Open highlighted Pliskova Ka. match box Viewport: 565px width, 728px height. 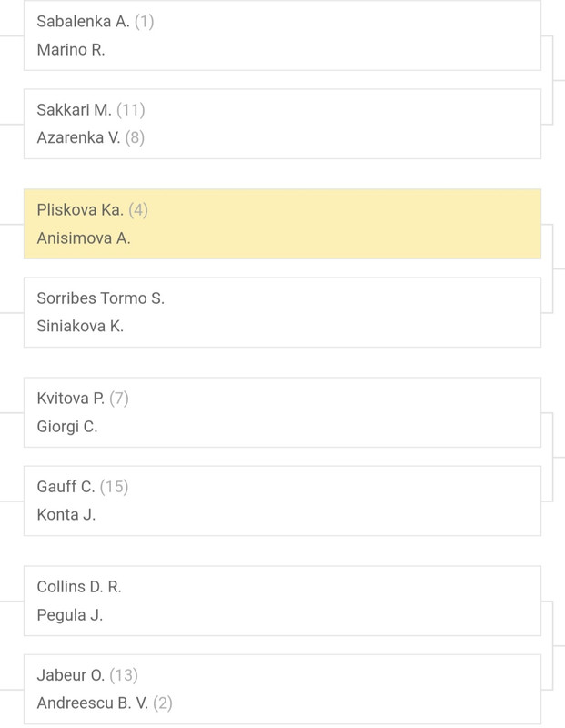282,224
